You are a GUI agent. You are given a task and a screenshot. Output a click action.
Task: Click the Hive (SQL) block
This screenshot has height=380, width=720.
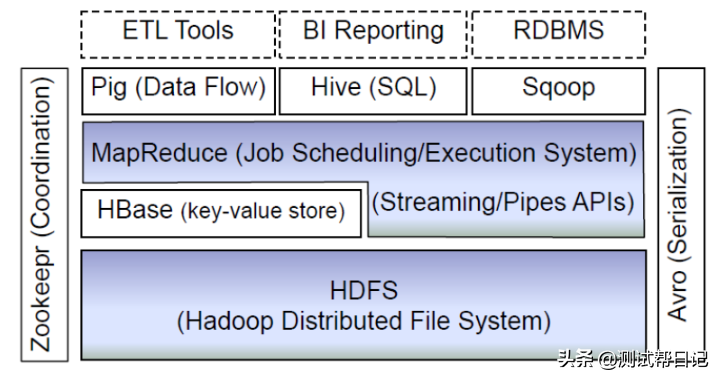pos(373,91)
